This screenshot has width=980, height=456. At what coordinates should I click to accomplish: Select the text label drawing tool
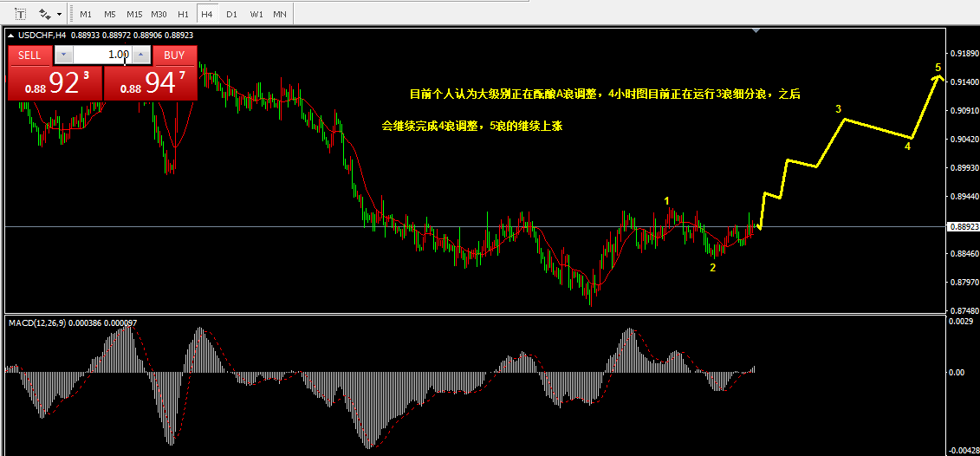pyautogui.click(x=22, y=13)
